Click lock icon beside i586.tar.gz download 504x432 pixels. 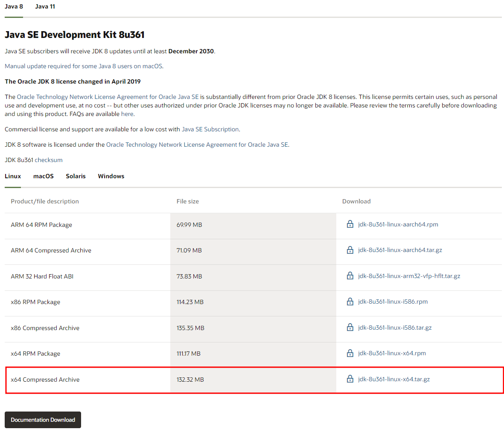350,328
